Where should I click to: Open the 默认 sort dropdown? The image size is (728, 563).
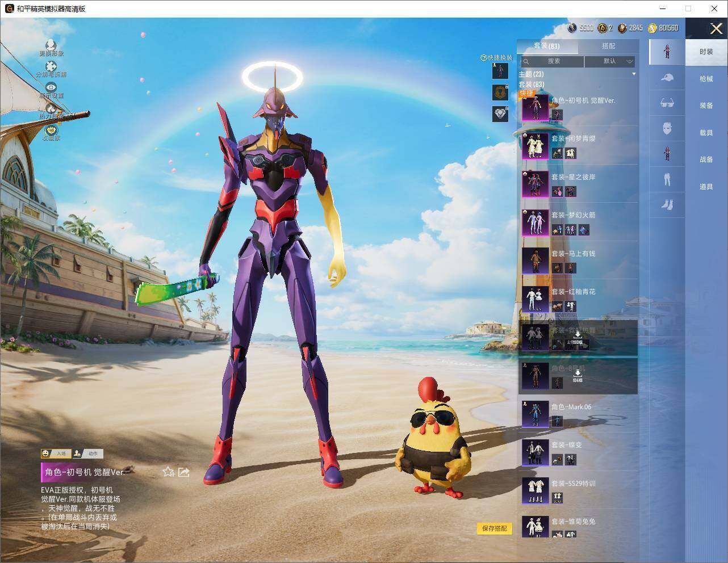(x=610, y=61)
